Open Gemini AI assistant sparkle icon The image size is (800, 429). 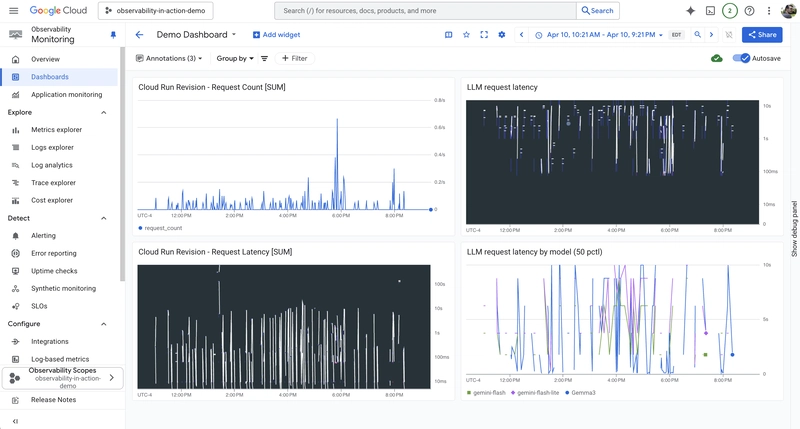[690, 10]
